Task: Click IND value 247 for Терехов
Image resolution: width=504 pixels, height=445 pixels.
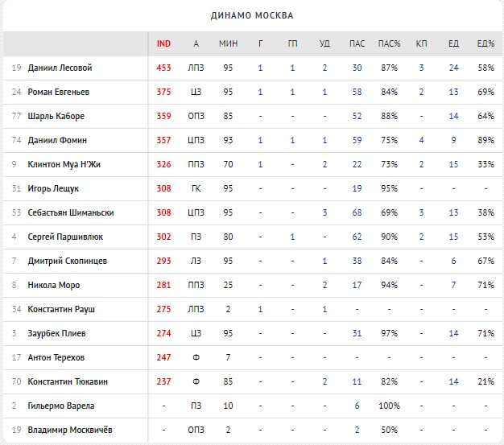Action: coord(163,357)
